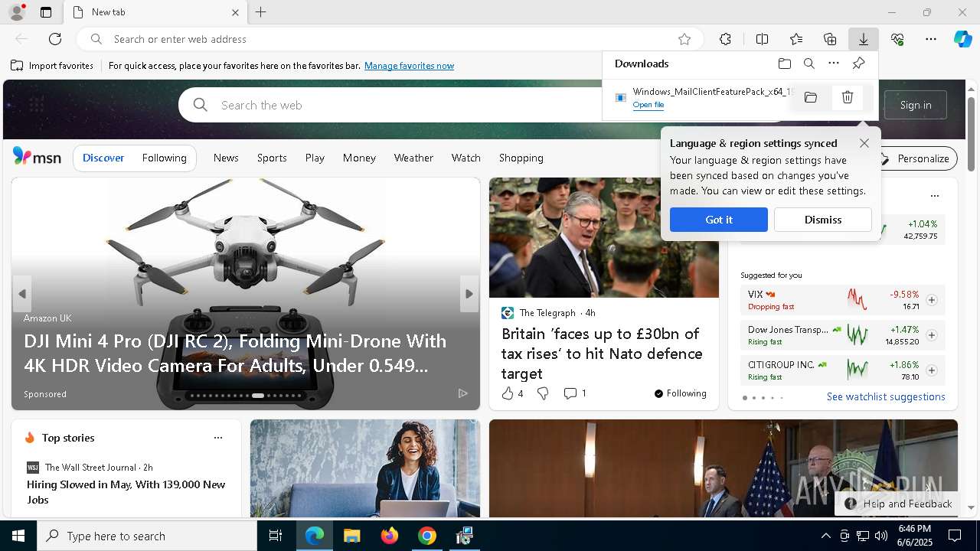
Task: Click Got it button
Action: click(x=719, y=220)
